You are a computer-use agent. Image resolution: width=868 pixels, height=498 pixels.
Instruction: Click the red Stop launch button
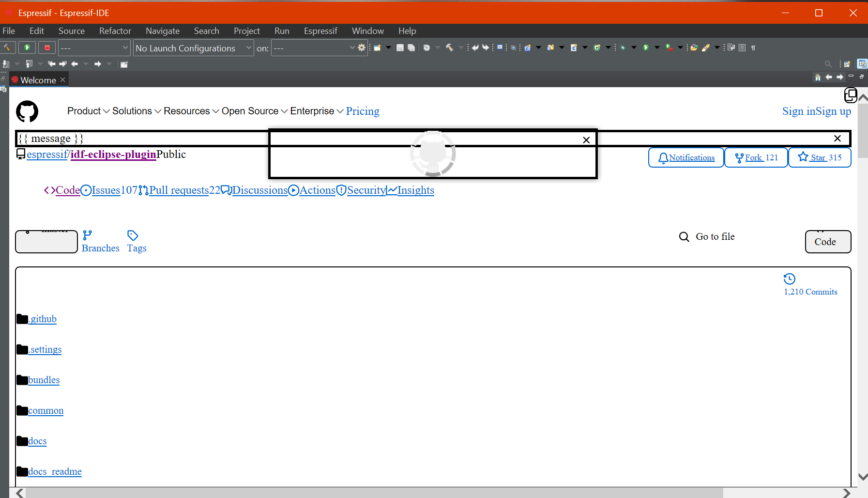47,47
